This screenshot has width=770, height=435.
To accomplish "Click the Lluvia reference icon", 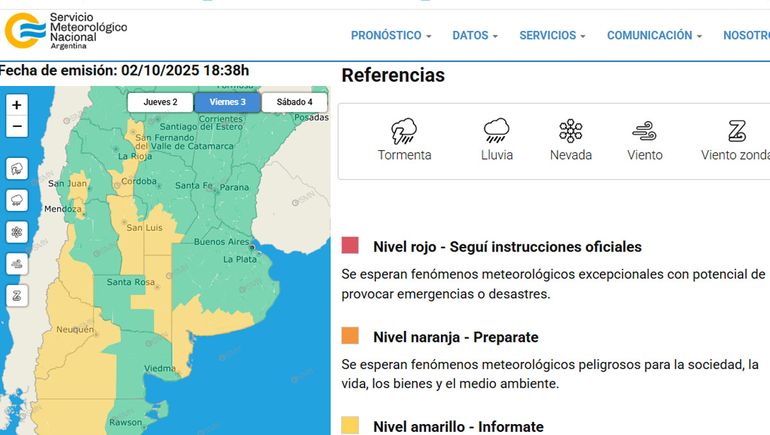I will 496,131.
